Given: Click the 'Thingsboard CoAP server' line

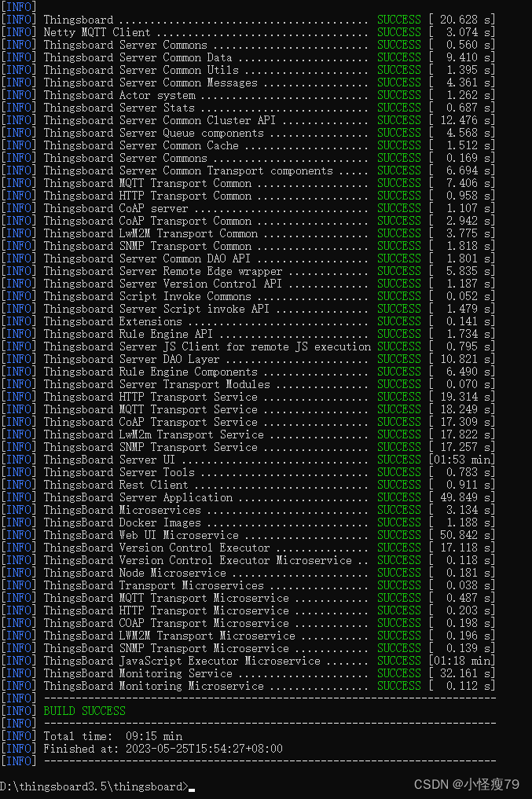Looking at the screenshot, I should tap(248, 208).
